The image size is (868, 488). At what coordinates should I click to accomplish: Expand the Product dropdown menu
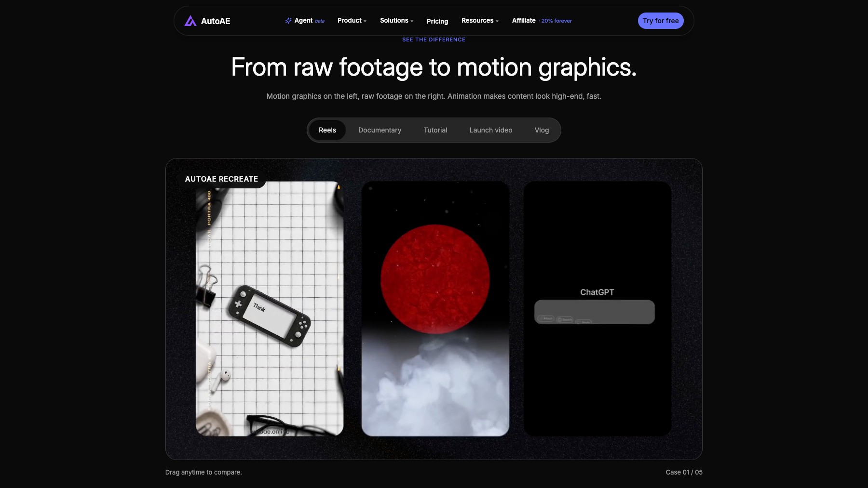pos(352,21)
